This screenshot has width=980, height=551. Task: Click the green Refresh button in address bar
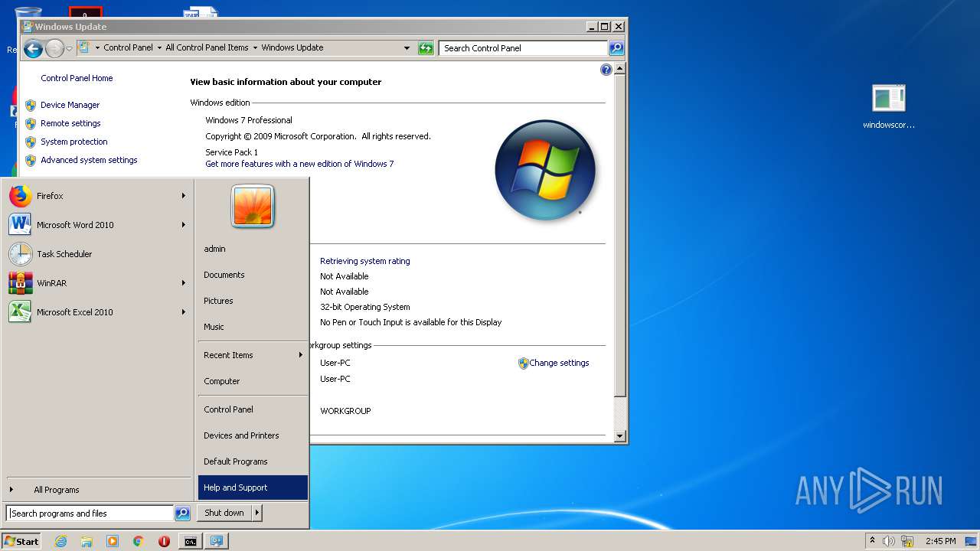[426, 48]
